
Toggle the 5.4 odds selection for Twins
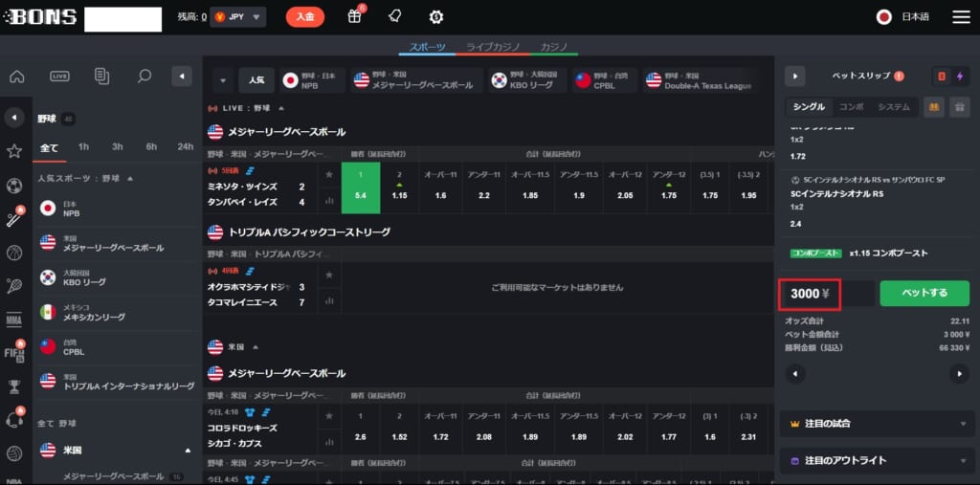pos(361,187)
